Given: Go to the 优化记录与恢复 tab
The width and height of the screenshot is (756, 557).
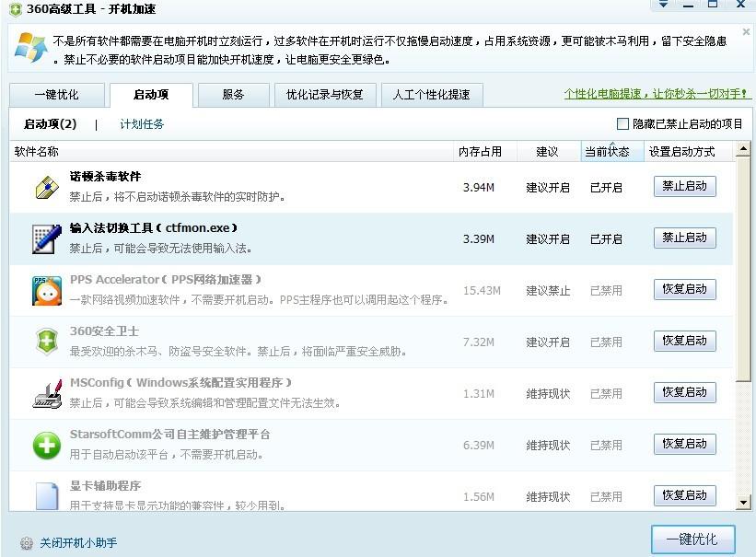Looking at the screenshot, I should click(324, 95).
